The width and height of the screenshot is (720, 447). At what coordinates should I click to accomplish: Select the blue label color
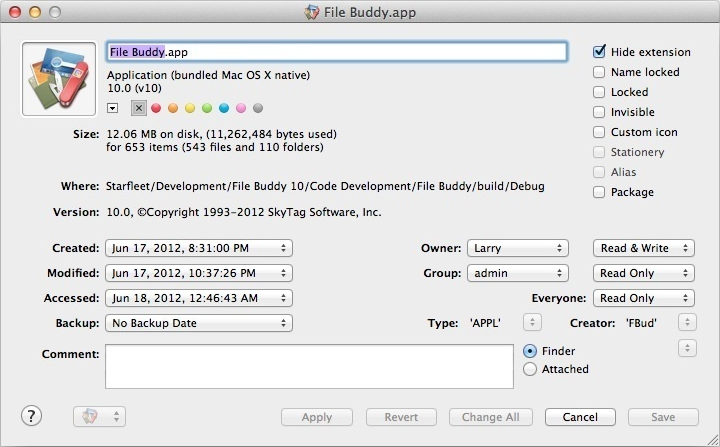pyautogui.click(x=224, y=108)
